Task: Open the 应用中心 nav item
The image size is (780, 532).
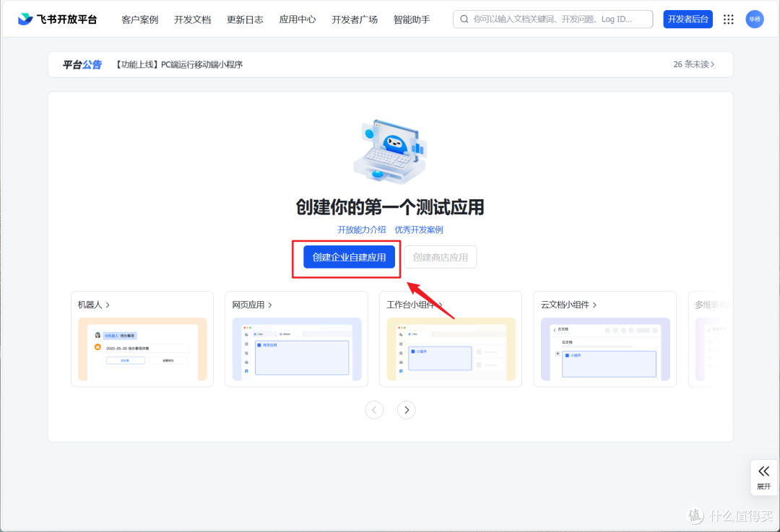Action: tap(297, 19)
